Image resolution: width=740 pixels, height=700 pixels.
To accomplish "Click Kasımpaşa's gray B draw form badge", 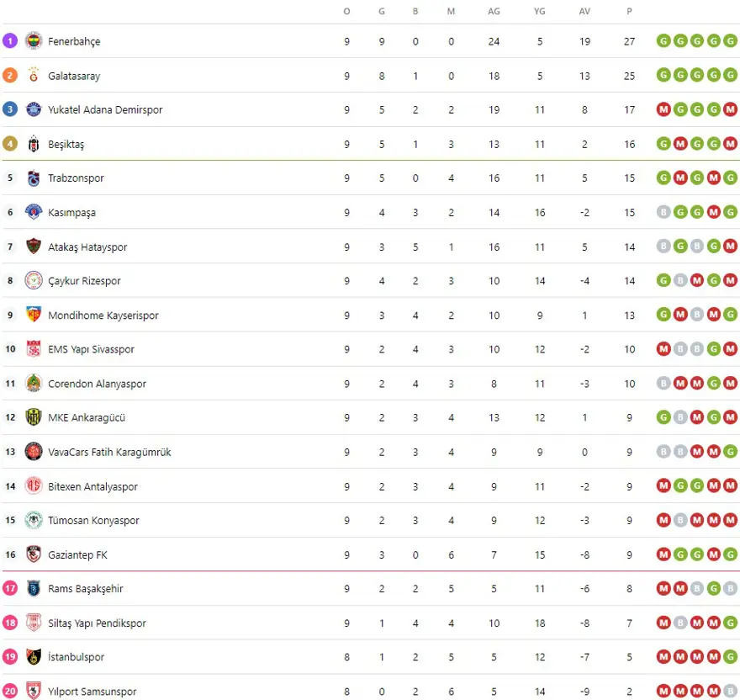I will tap(663, 213).
